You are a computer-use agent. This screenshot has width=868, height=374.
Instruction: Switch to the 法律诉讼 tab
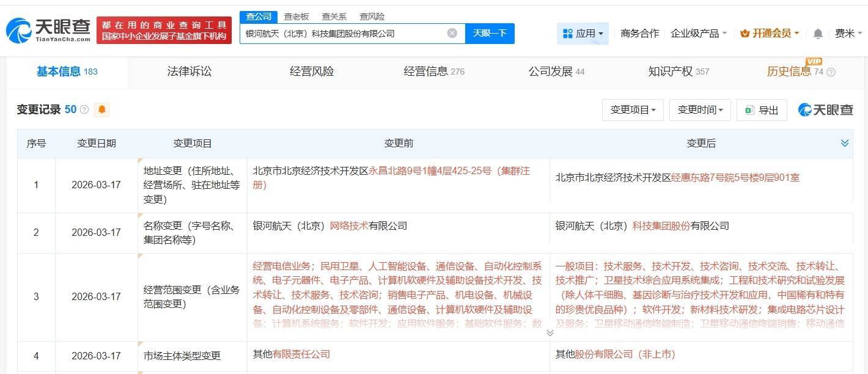[189, 71]
